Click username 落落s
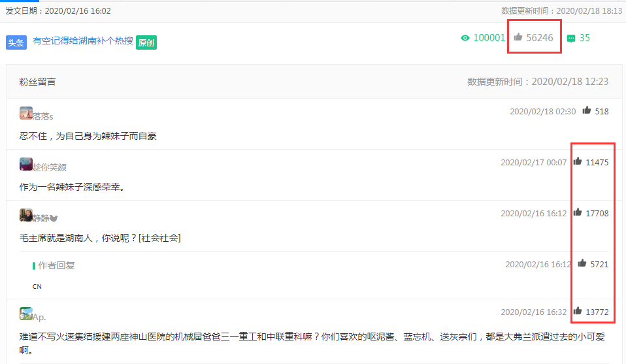The image size is (626, 364). point(42,116)
